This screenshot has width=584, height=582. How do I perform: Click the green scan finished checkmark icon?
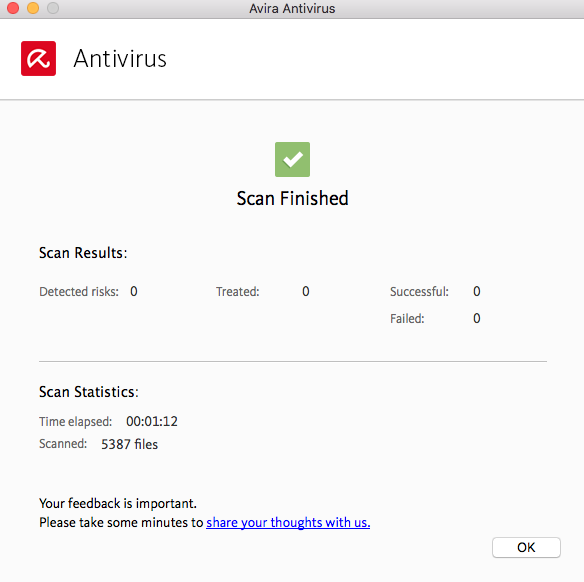pos(292,159)
